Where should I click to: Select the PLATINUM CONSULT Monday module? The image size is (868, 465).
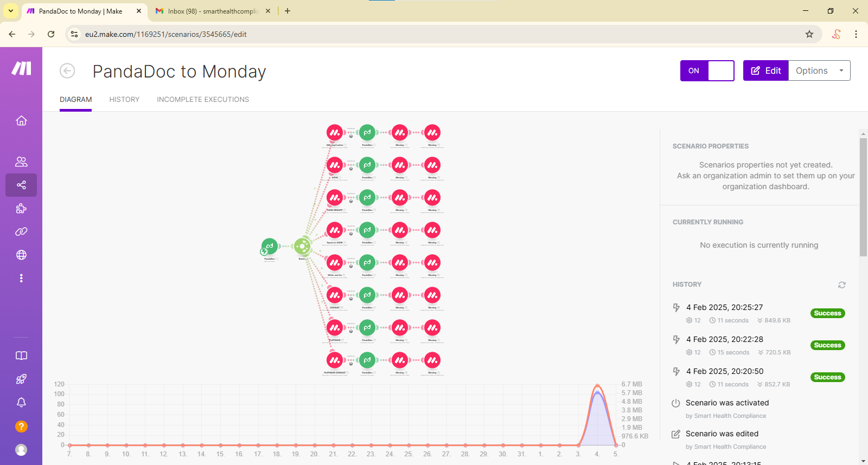[335, 360]
